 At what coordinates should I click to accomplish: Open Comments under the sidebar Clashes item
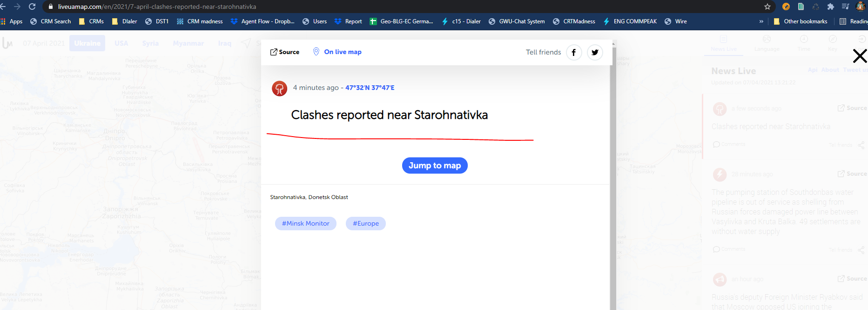click(729, 145)
